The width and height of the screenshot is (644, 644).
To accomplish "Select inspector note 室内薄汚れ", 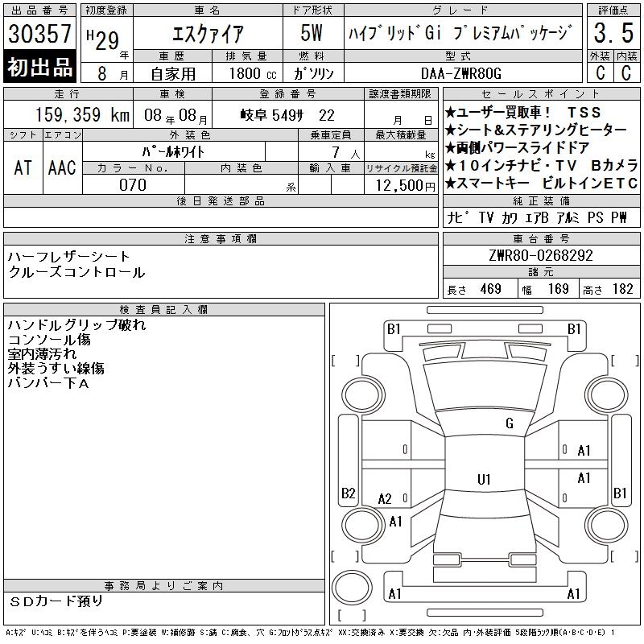I will pyautogui.click(x=42, y=354).
